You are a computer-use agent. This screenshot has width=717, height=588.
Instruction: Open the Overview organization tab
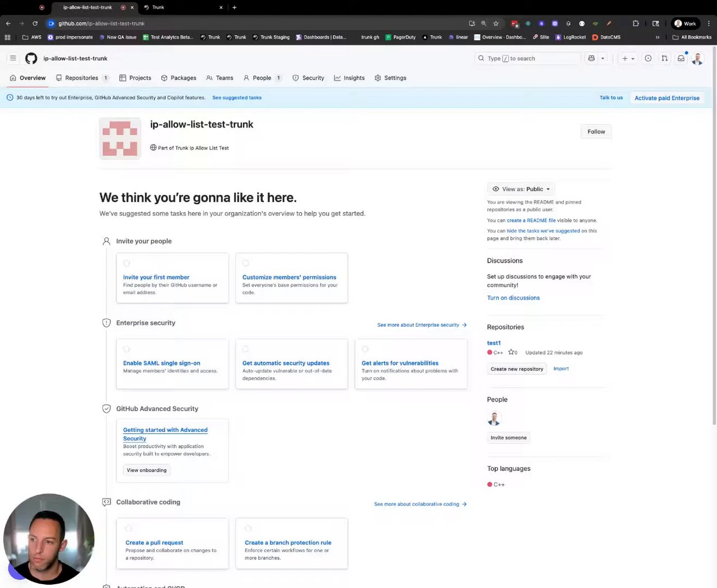(27, 78)
